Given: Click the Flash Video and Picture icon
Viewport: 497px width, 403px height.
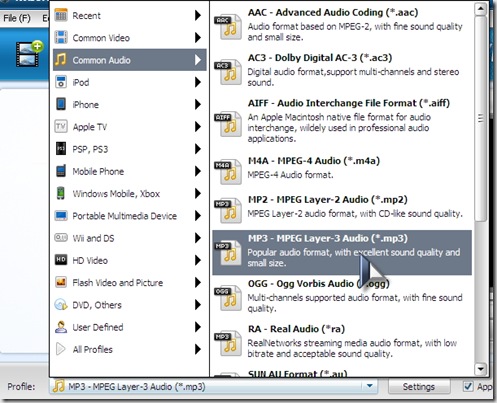Looking at the screenshot, I should tap(61, 282).
